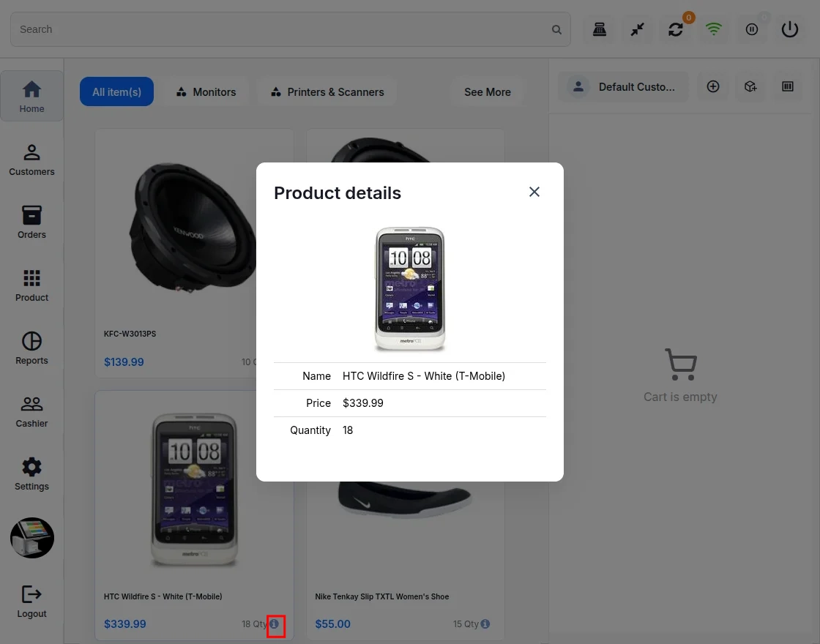Click the add customer plus icon

[713, 87]
